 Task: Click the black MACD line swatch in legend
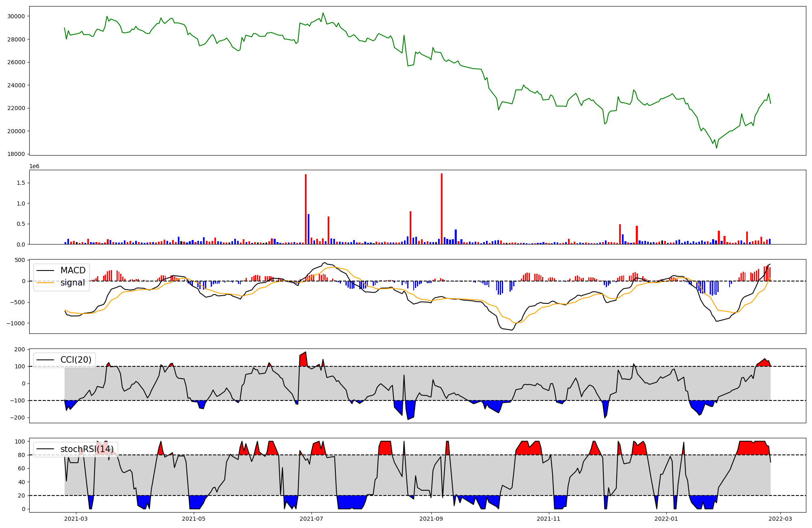pyautogui.click(x=45, y=270)
